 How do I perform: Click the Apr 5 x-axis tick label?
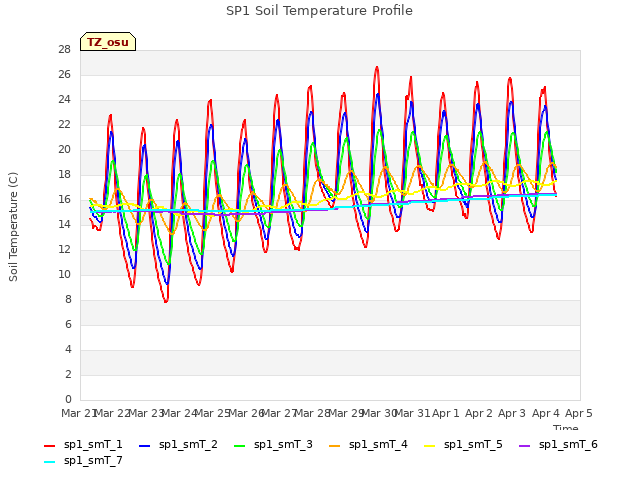(578, 413)
